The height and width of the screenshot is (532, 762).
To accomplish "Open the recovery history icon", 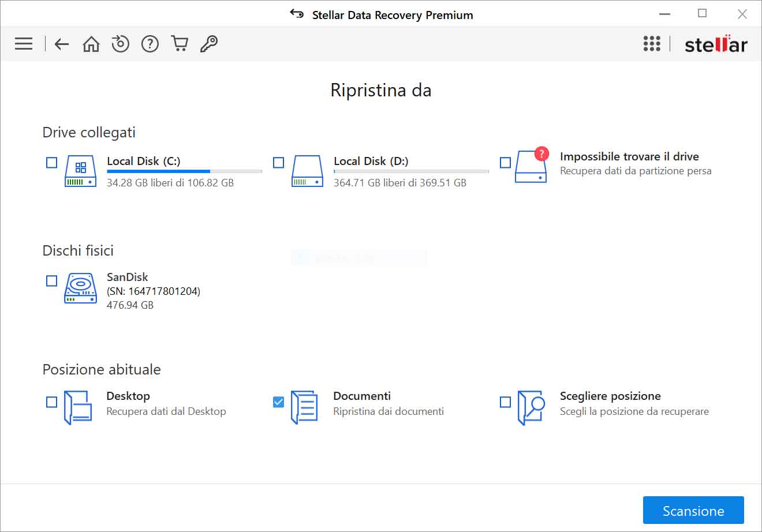I will 121,43.
